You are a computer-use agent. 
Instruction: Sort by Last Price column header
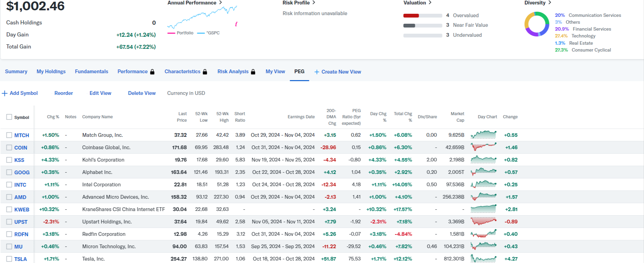click(x=182, y=117)
